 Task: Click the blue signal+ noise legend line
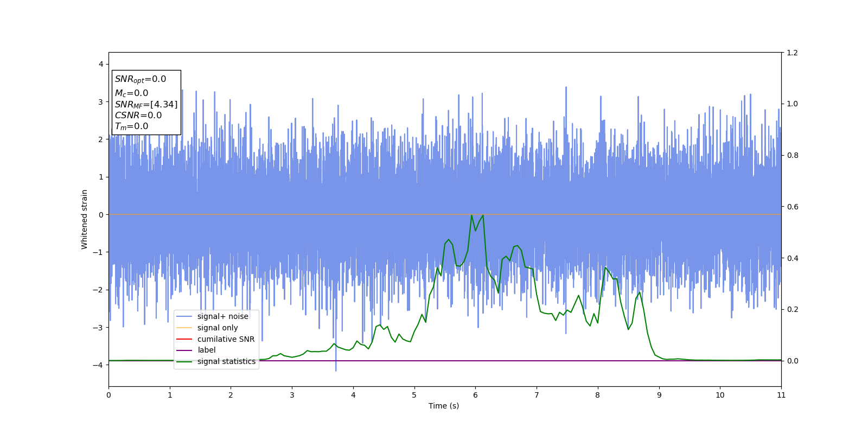pyautogui.click(x=184, y=316)
